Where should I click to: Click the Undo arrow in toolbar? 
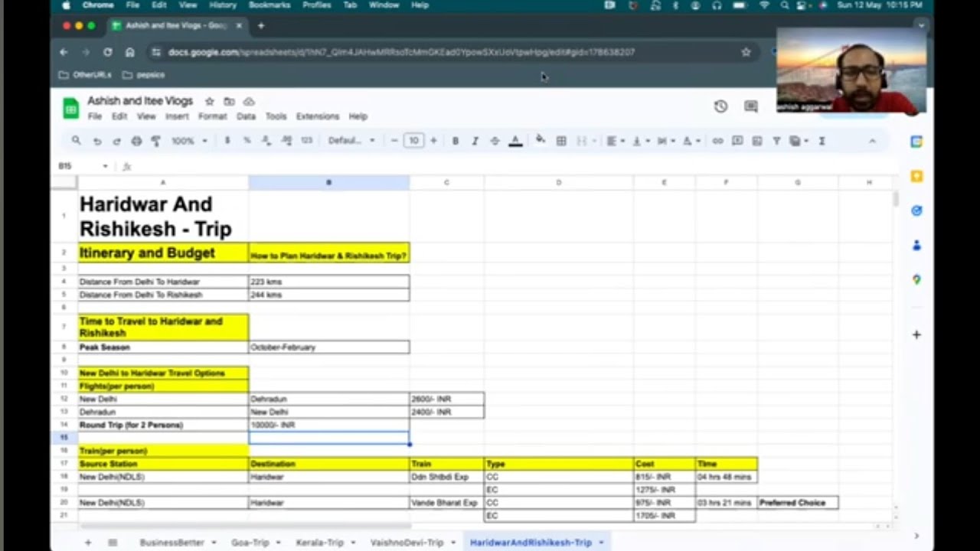coord(97,141)
